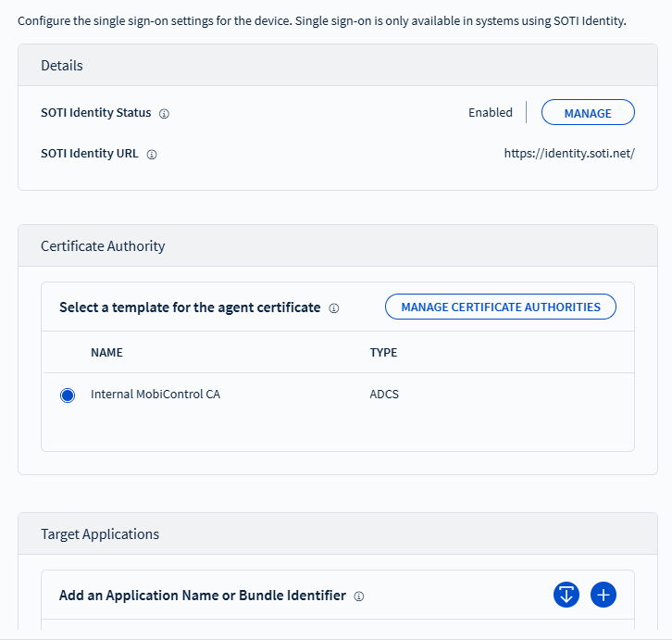Expand the Target Applications section header
Viewport: 672px width, 640px height.
pyautogui.click(x=100, y=534)
